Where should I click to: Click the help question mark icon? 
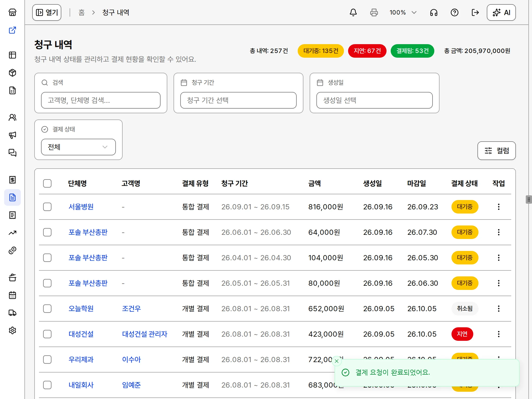click(x=455, y=12)
